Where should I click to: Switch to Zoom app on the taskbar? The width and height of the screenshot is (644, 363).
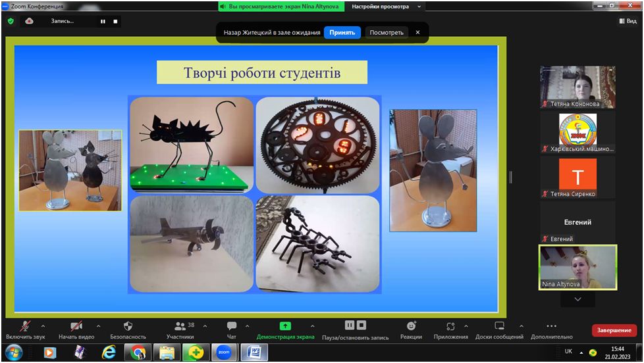tap(224, 352)
